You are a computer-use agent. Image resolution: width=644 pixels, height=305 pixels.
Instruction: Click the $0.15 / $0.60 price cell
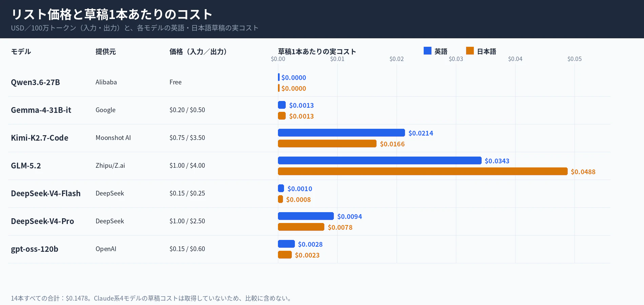coord(187,249)
